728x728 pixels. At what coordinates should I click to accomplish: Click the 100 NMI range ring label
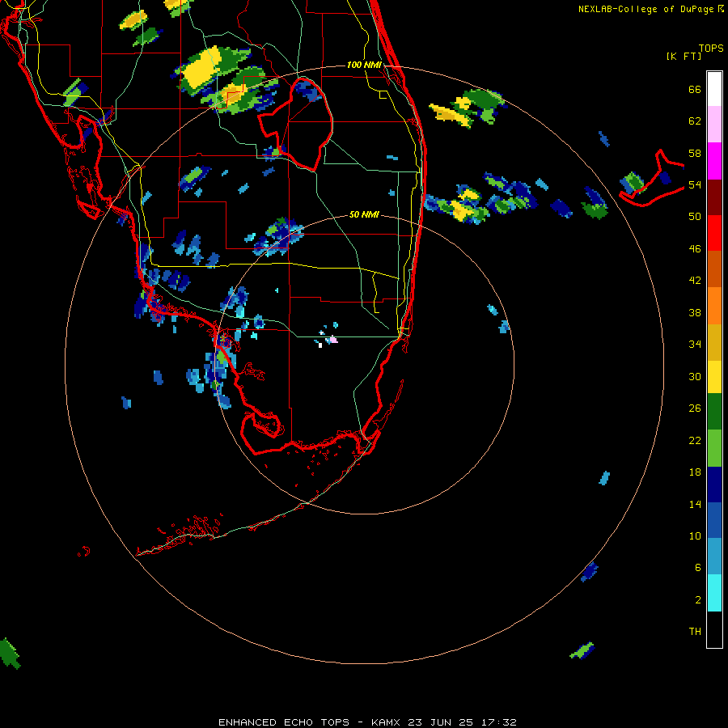pyautogui.click(x=364, y=65)
